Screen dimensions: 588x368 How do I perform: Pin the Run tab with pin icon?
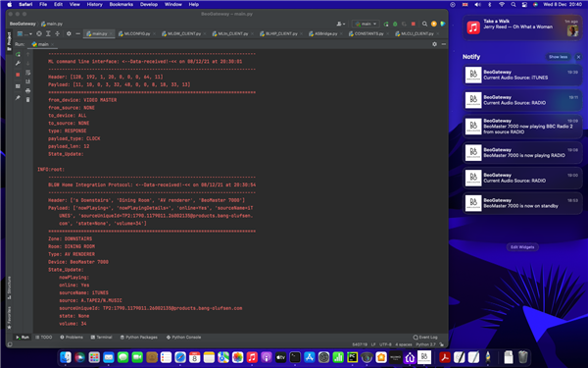pos(18,97)
